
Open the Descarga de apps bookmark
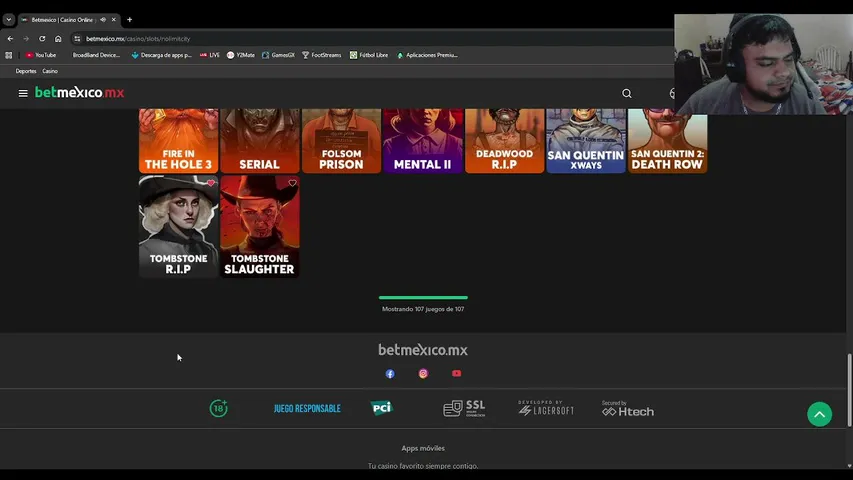coord(162,55)
